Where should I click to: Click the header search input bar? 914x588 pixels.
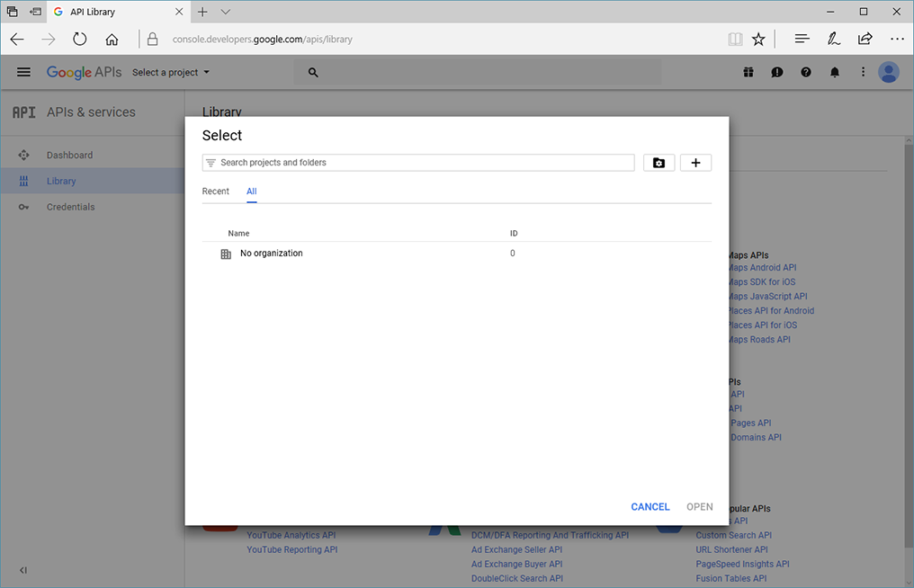tap(478, 72)
